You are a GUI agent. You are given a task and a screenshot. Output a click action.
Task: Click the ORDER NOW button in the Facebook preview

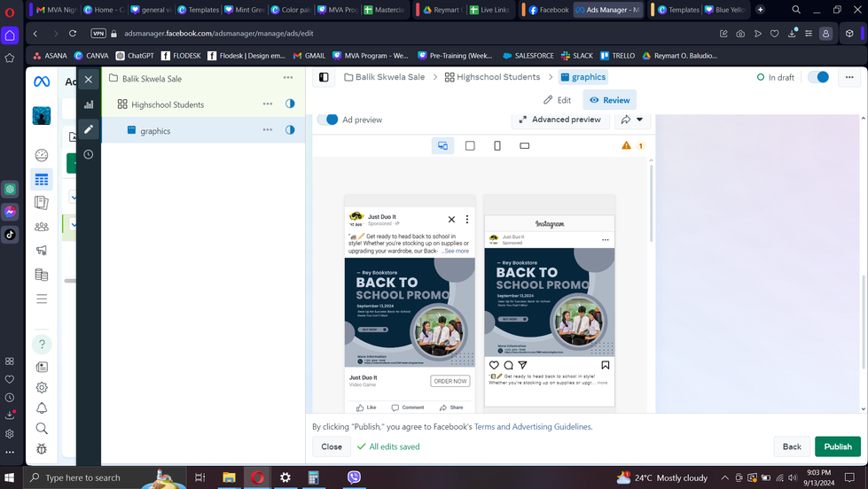click(x=450, y=381)
